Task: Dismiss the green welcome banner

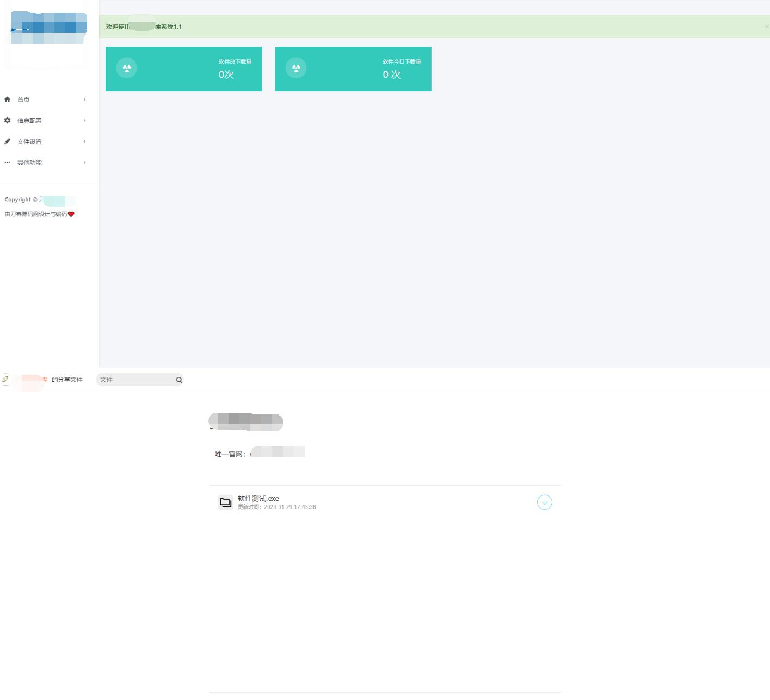Action: (766, 27)
